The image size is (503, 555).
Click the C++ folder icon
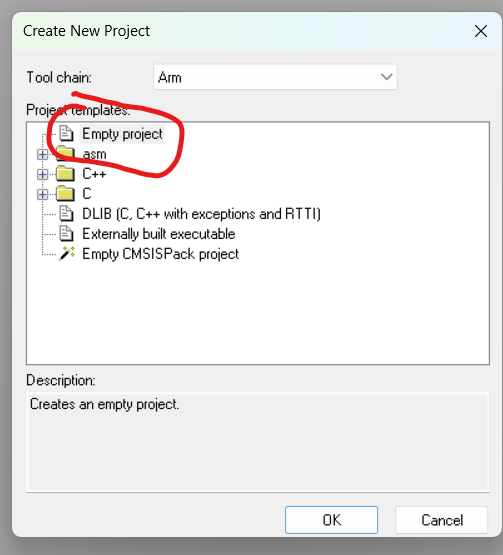65,173
